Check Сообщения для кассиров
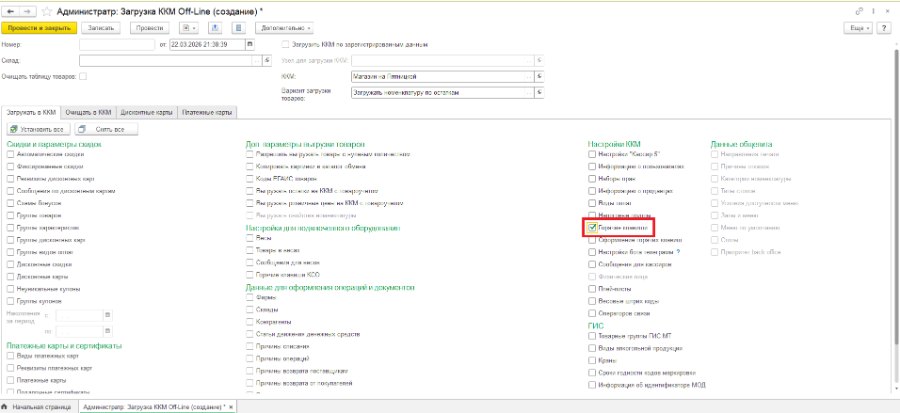The width and height of the screenshot is (900, 413). pyautogui.click(x=592, y=264)
